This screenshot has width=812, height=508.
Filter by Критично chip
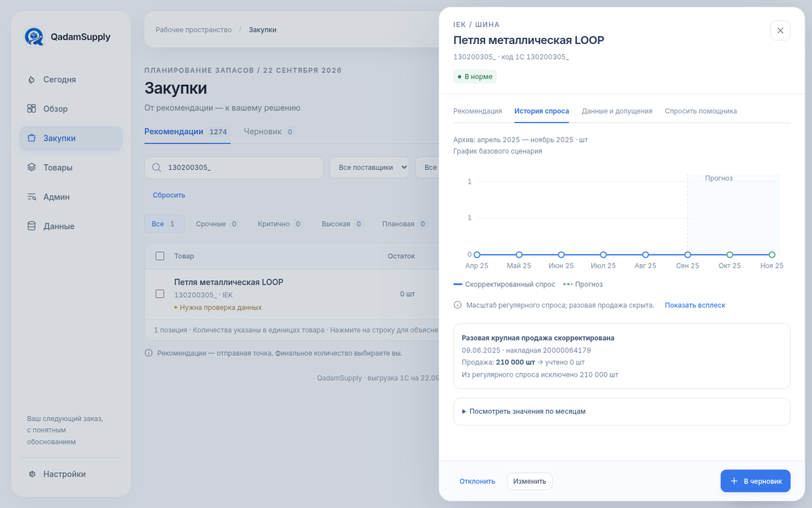coord(279,224)
